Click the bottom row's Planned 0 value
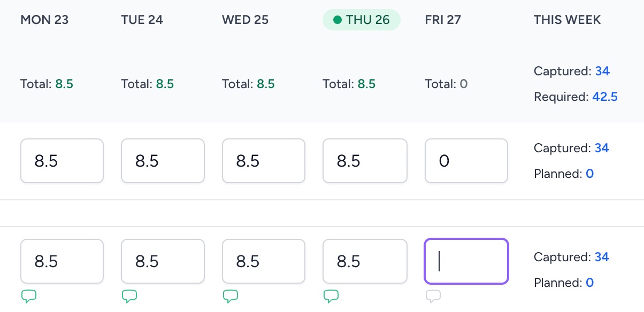644x312 pixels. [x=589, y=283]
